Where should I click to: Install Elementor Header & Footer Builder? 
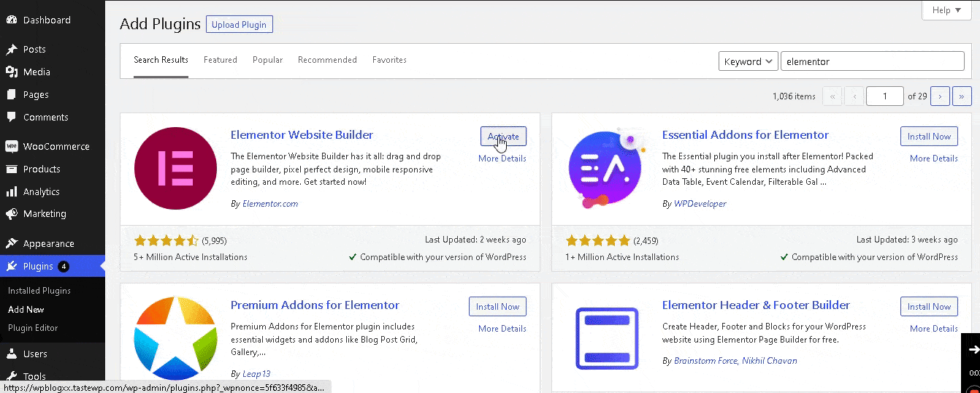(929, 307)
